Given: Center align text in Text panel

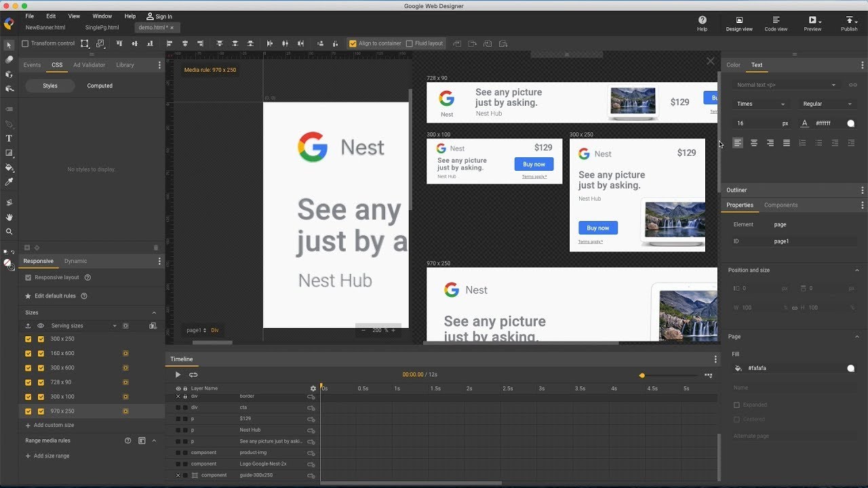Looking at the screenshot, I should click(754, 143).
